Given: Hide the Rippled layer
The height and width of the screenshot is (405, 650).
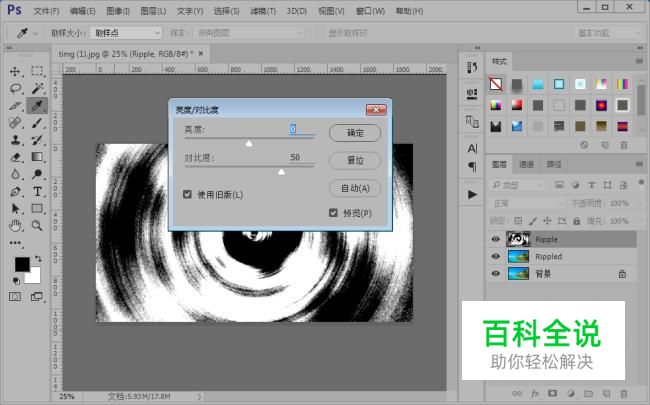Looking at the screenshot, I should [x=495, y=257].
